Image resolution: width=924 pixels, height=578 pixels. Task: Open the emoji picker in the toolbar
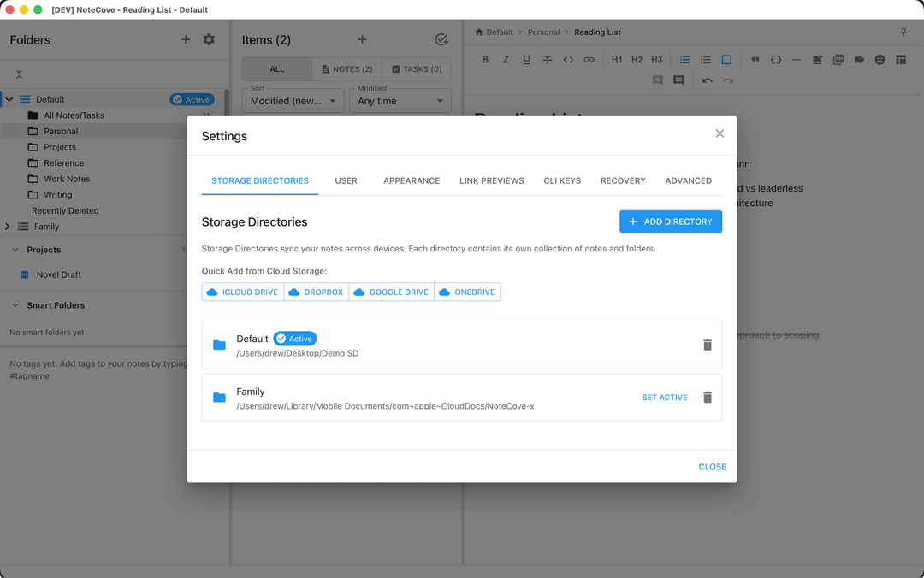coord(879,60)
